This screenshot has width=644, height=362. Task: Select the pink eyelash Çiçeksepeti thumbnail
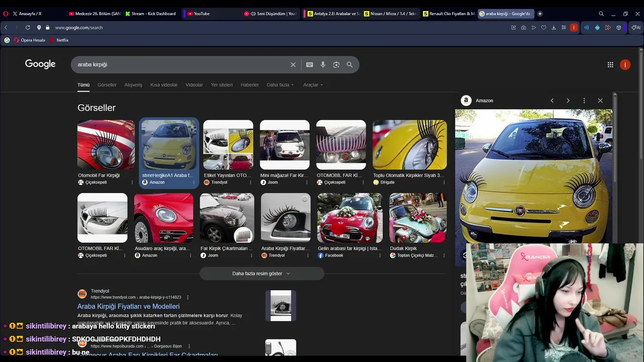click(x=341, y=145)
